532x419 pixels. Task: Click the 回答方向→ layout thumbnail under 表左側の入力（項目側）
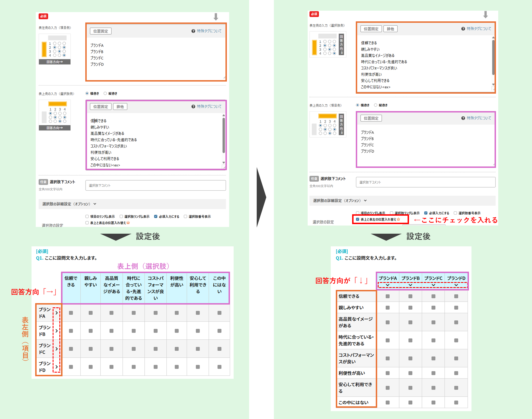[55, 49]
